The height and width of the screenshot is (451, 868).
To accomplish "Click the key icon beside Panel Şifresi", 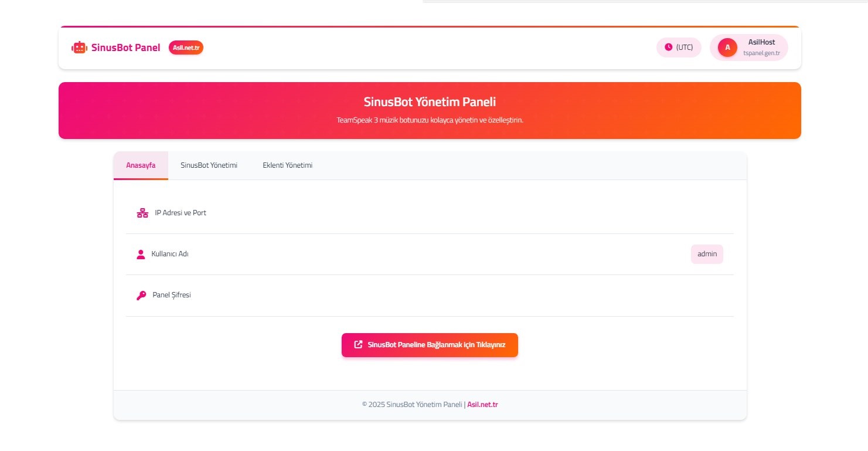I will [141, 296].
